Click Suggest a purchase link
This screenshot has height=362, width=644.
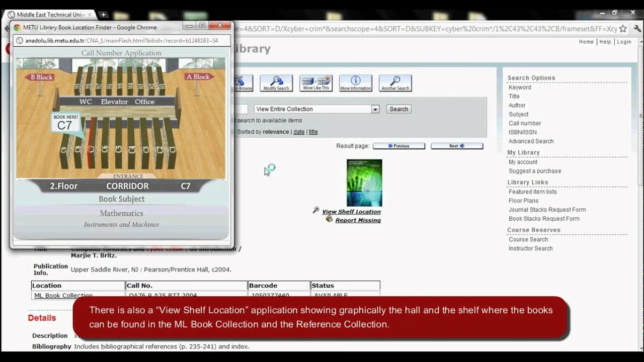[x=535, y=171]
